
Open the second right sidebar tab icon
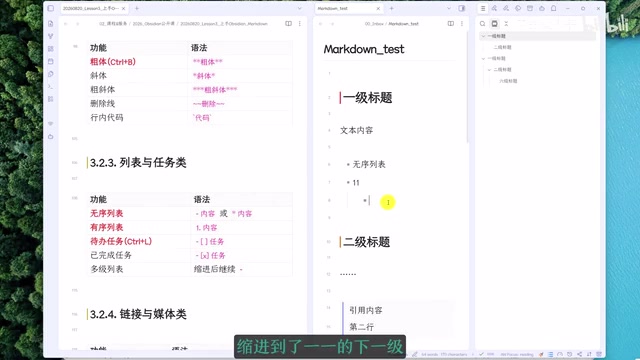[494, 8]
